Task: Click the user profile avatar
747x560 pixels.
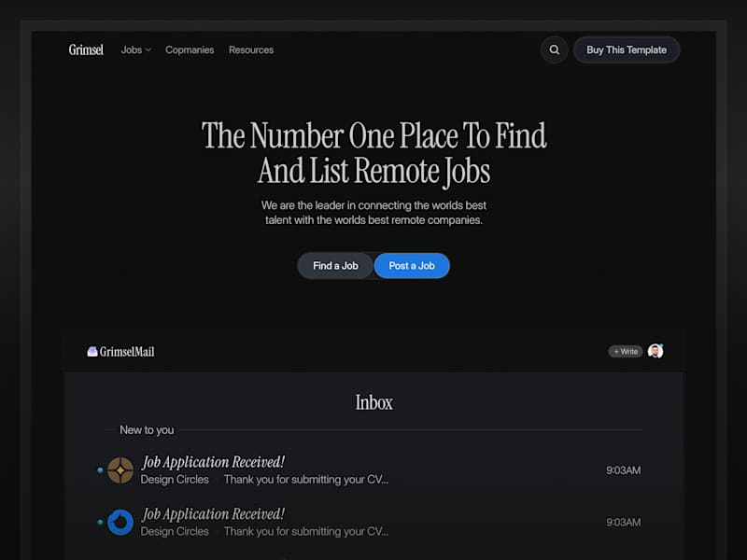Action: coord(655,351)
